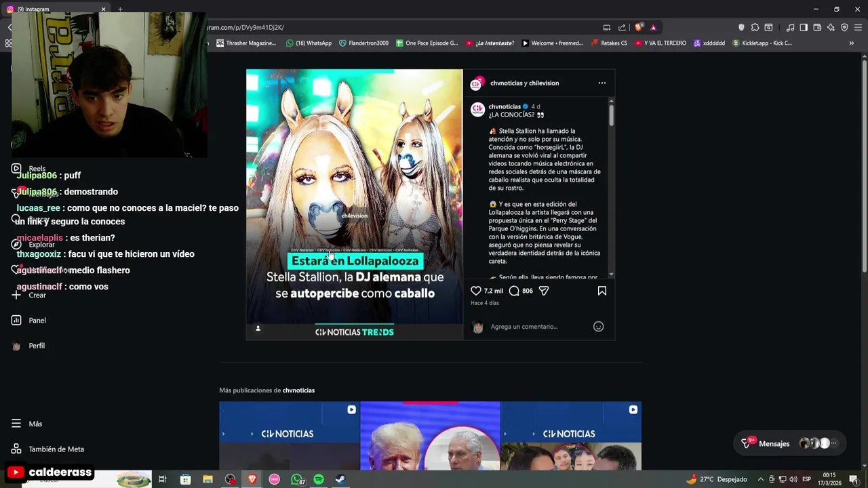868x488 pixels.
Task: Open OBS Studio from the taskbar
Action: 230,479
